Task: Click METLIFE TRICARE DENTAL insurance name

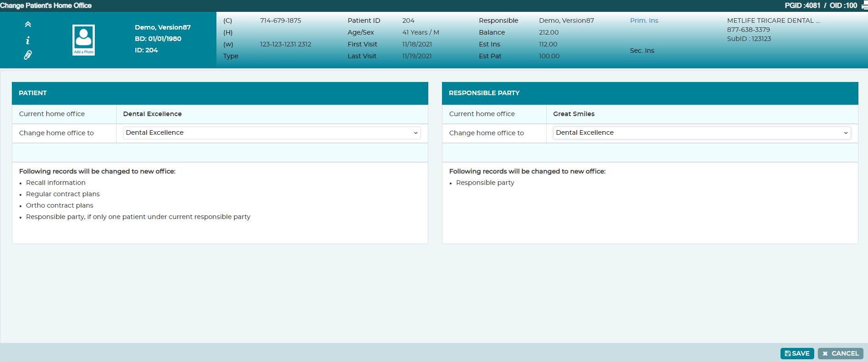Action: click(773, 20)
